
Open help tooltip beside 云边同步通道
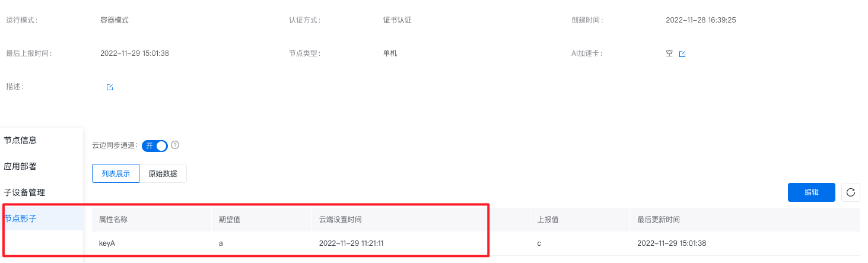click(x=175, y=145)
